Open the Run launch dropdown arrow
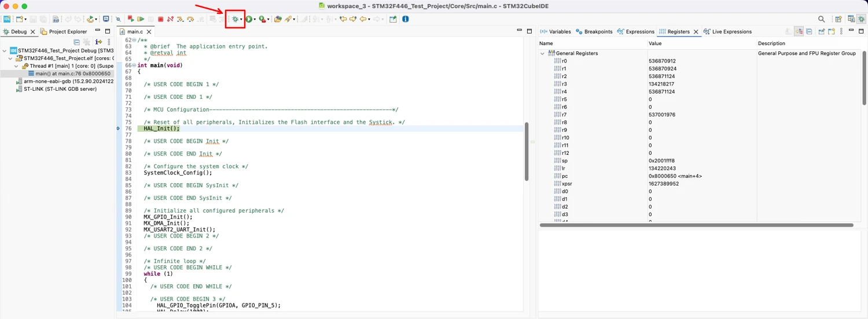868x319 pixels. [x=255, y=20]
